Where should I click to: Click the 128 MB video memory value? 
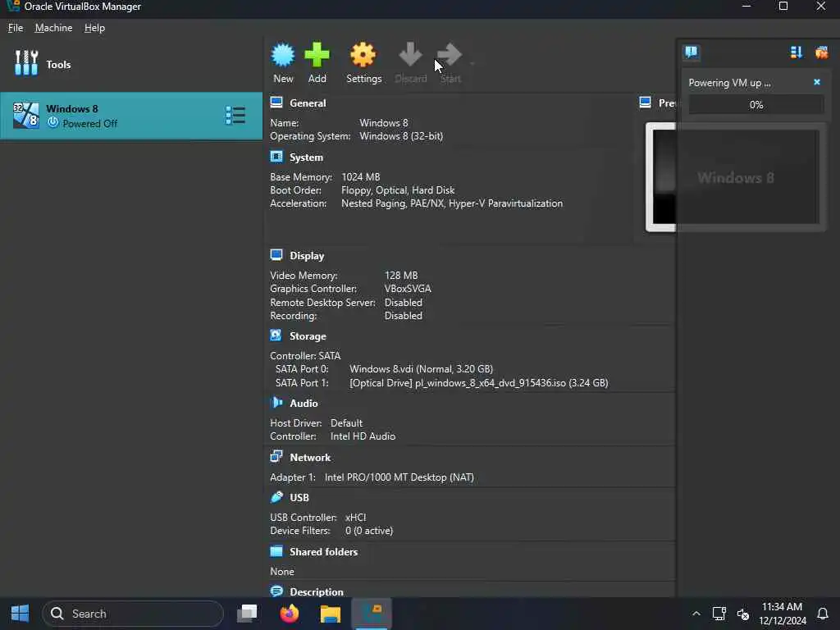[400, 276]
